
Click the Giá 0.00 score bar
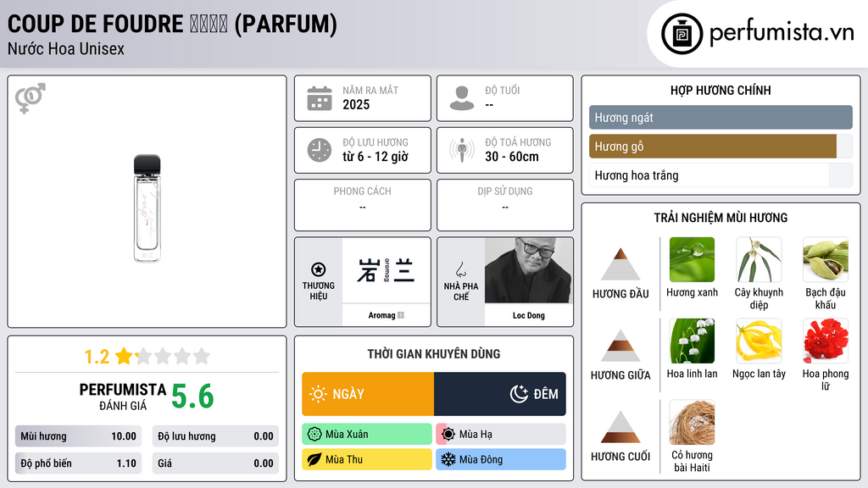pos(215,463)
